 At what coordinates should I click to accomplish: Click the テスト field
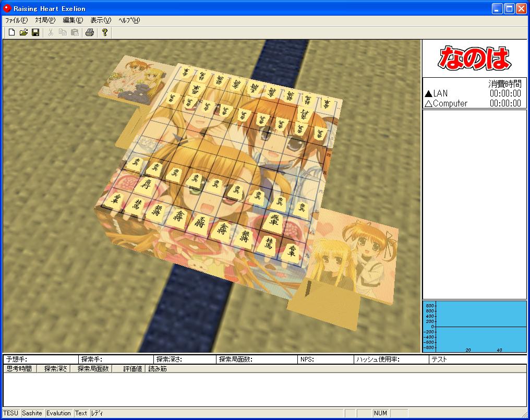point(478,359)
